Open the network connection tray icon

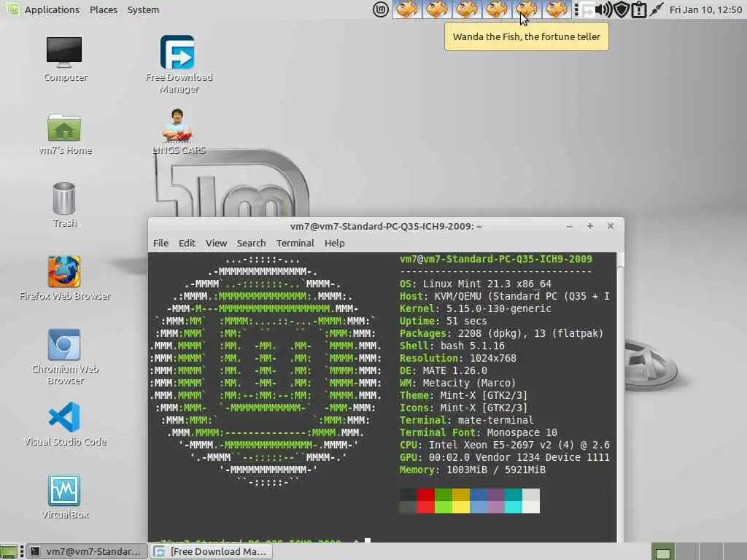point(656,9)
